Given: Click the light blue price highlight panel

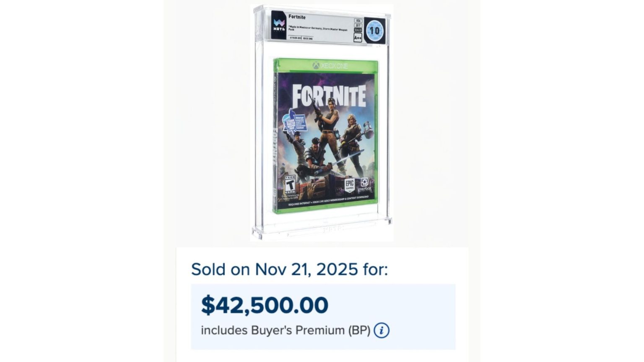Looking at the screenshot, I should tap(322, 316).
